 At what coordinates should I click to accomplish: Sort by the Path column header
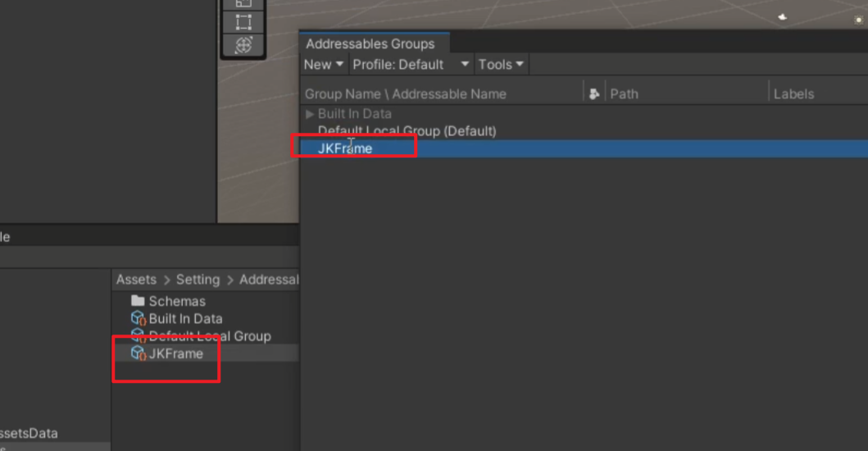click(x=624, y=94)
